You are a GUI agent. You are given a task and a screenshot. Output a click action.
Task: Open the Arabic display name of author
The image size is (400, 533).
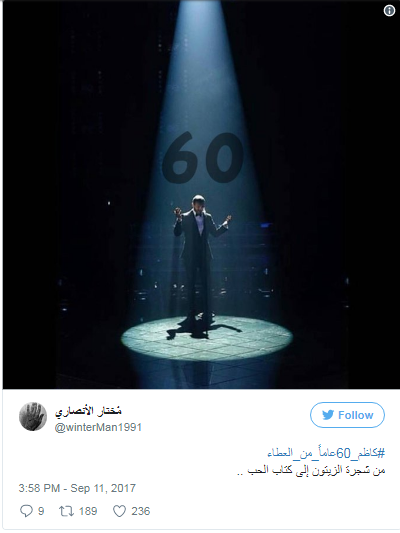tap(88, 411)
